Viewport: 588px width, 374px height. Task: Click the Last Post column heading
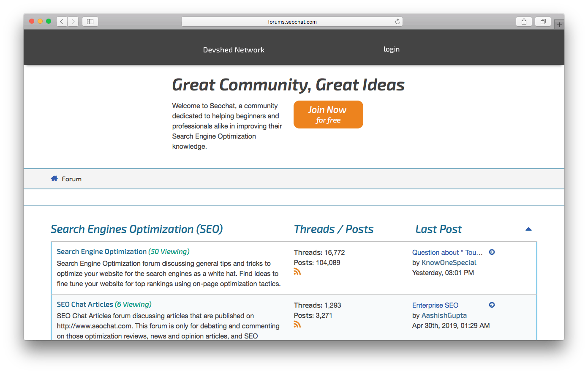[x=438, y=229]
